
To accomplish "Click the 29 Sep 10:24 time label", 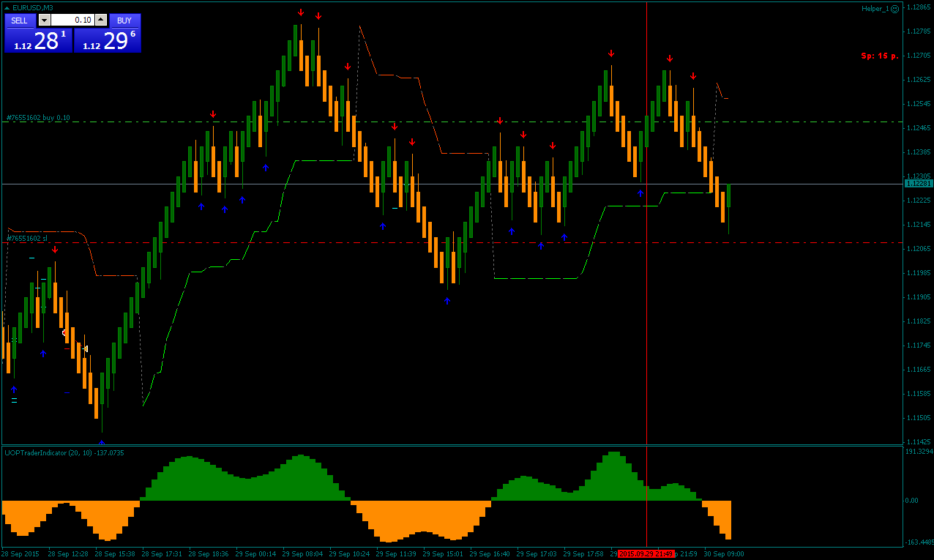I will (x=349, y=554).
